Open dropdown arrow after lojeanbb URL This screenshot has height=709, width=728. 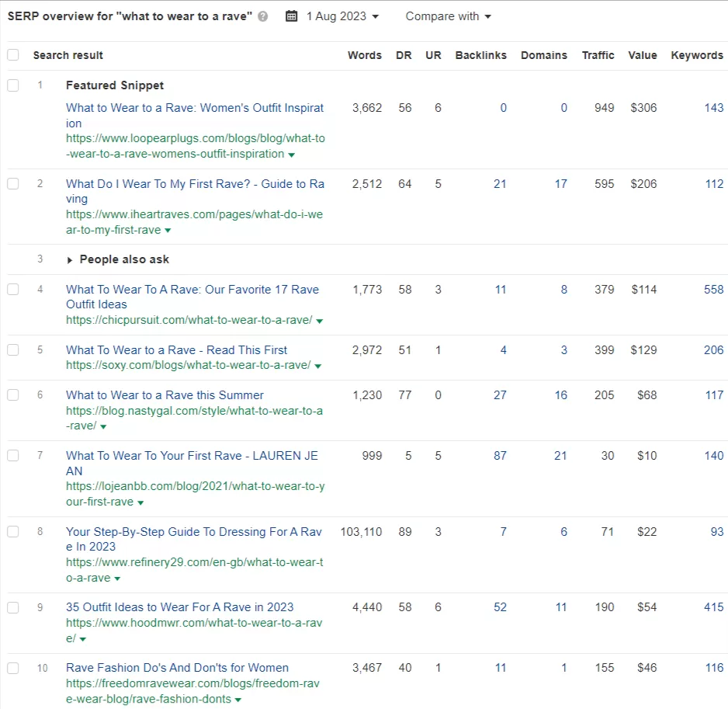coord(140,502)
